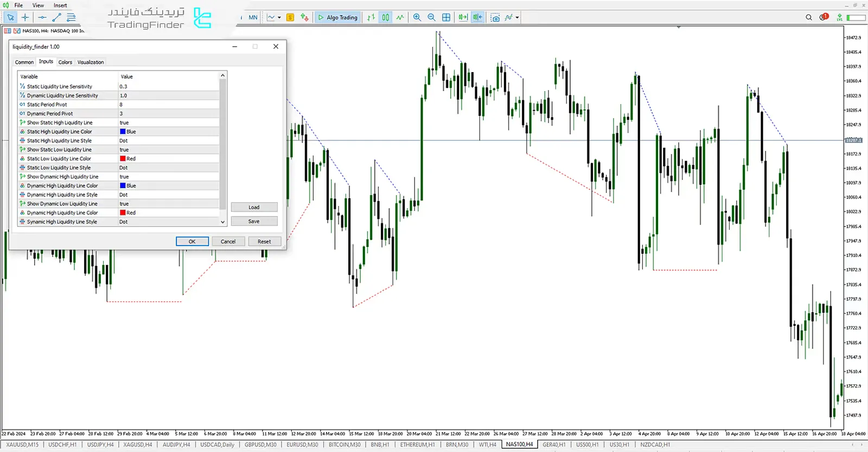
Task: Switch chart to candlestick display
Action: [385, 17]
